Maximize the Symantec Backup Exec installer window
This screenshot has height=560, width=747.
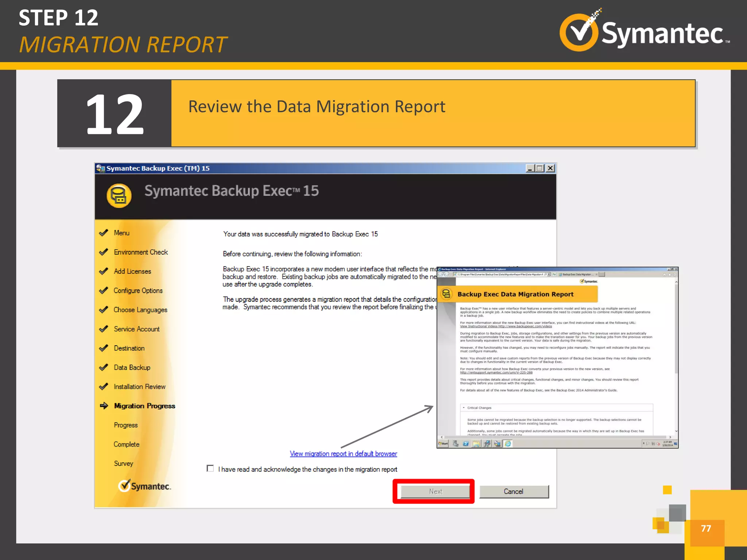[540, 168]
